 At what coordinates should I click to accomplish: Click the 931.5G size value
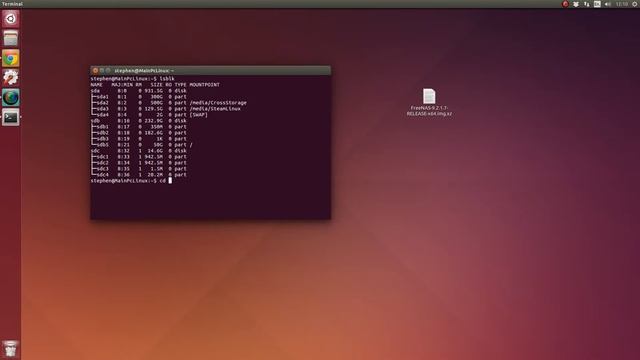coord(153,91)
